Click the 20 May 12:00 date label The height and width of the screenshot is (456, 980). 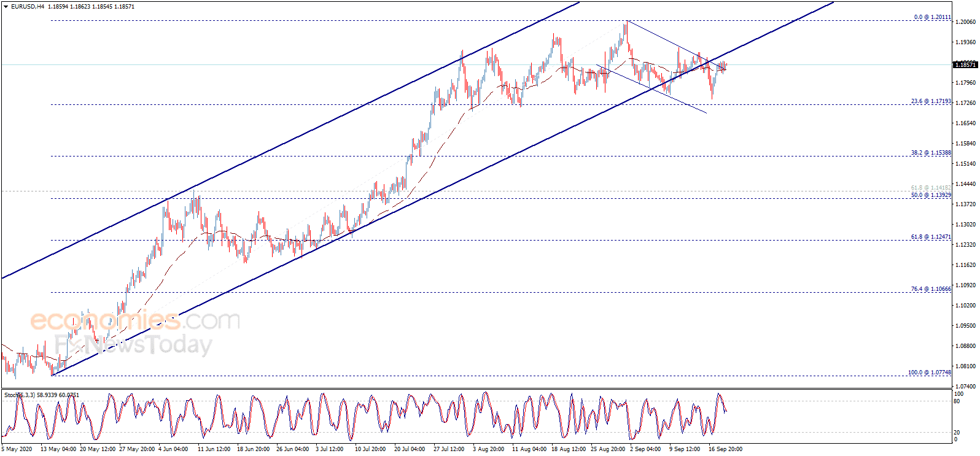(98, 449)
